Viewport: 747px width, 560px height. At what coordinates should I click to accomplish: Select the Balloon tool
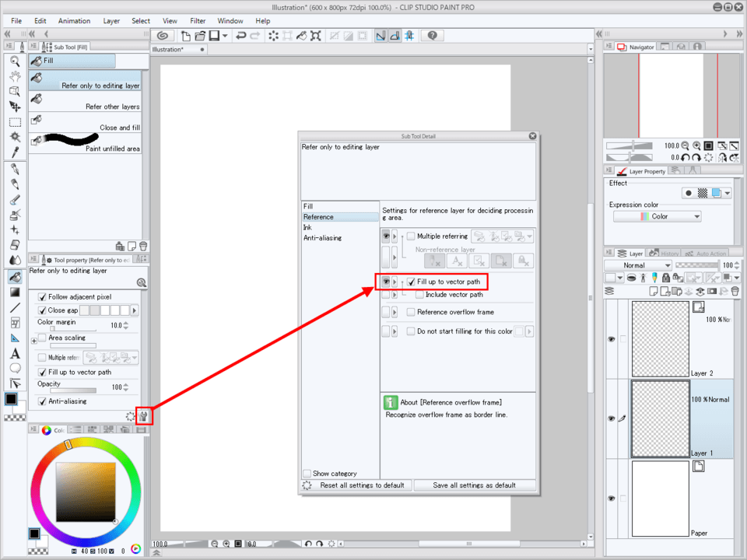pos(15,368)
